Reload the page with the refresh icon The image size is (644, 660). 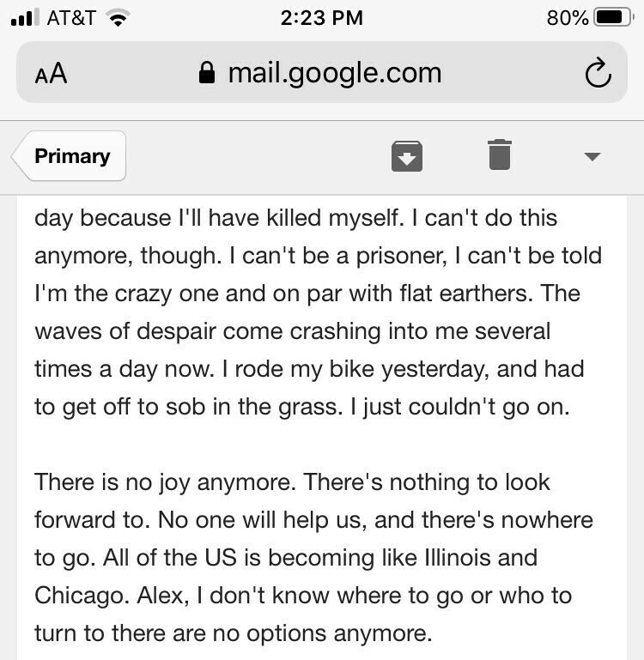coord(598,72)
